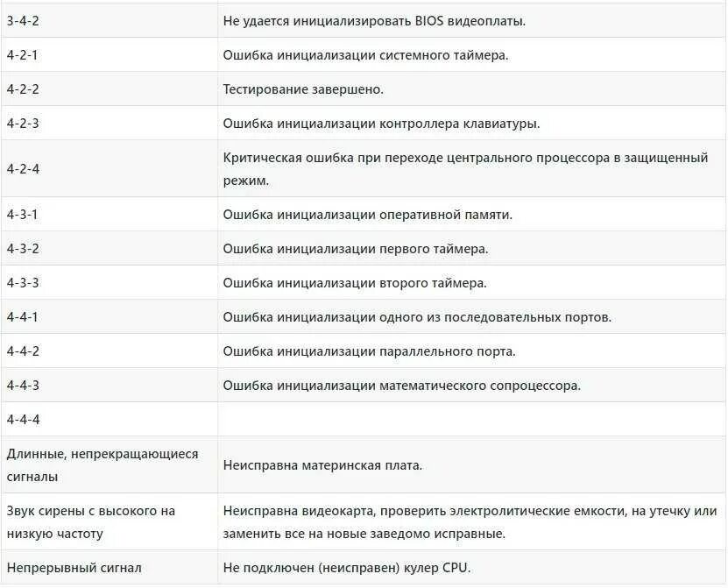Screen dimensions: 728x588
Task: Click the 'Тестирование завершено' description
Action: click(x=303, y=89)
